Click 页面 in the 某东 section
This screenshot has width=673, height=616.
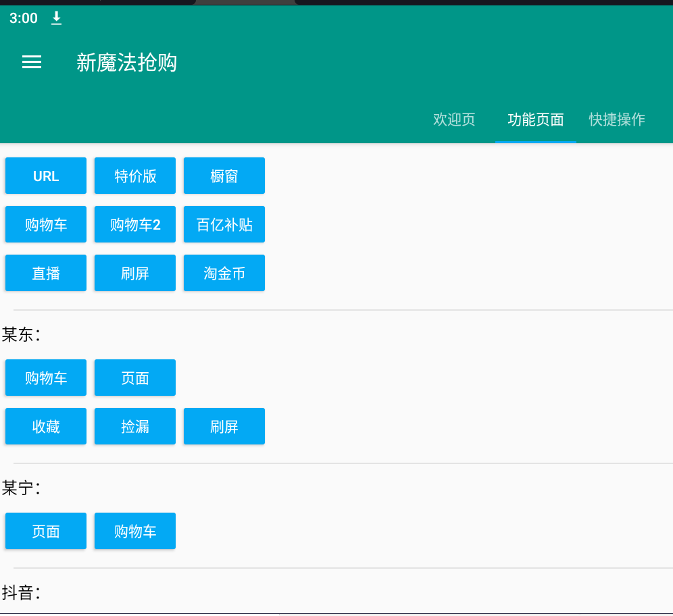(135, 378)
